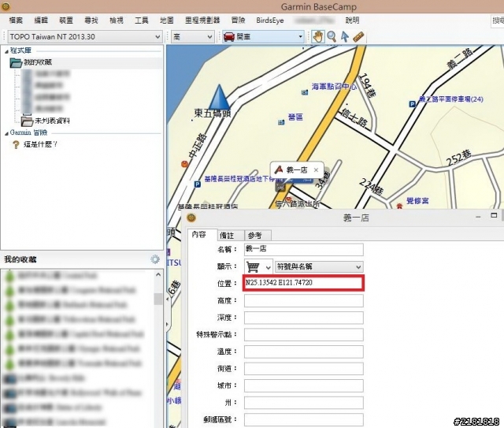The width and height of the screenshot is (504, 428).
Task: Select 未列表資料 in the library tree
Action: tap(52, 121)
